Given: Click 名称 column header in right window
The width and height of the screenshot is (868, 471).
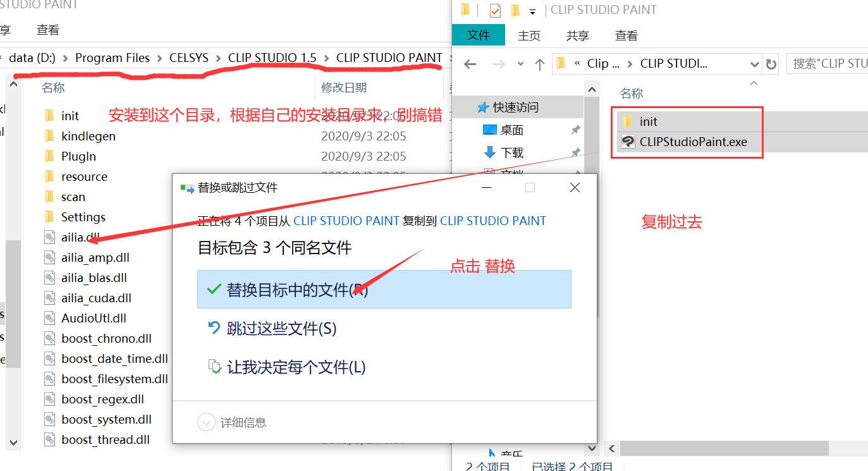Looking at the screenshot, I should pos(632,94).
